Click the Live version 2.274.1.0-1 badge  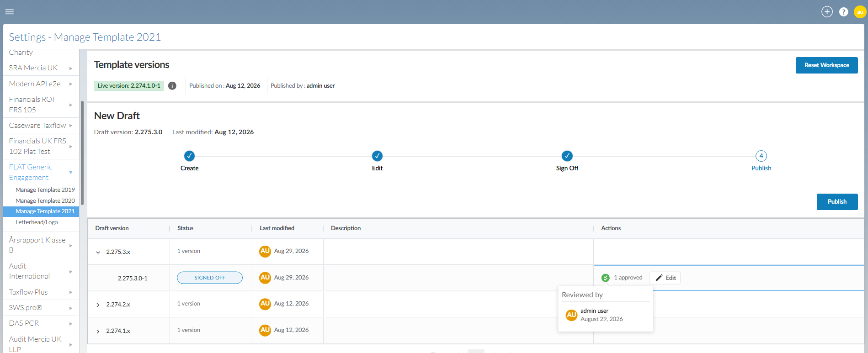[x=129, y=86]
